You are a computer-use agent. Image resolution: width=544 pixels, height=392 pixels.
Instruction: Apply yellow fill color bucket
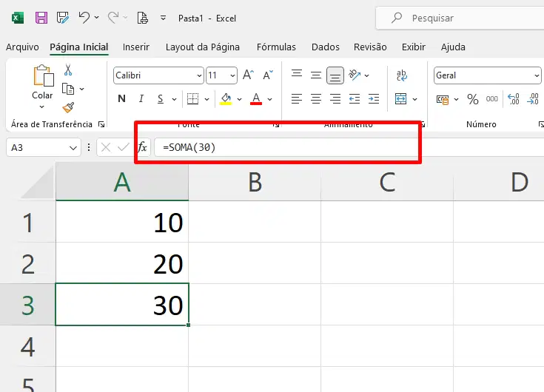click(x=226, y=99)
